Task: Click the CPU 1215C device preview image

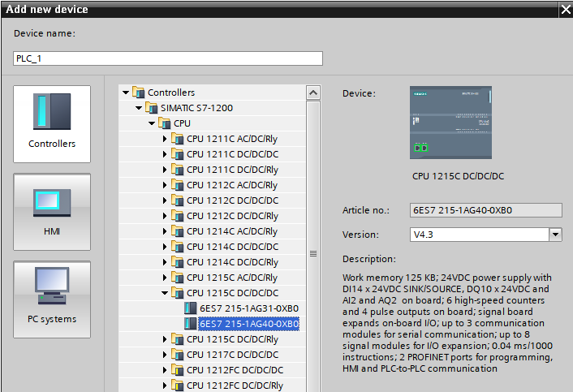Action: click(450, 123)
